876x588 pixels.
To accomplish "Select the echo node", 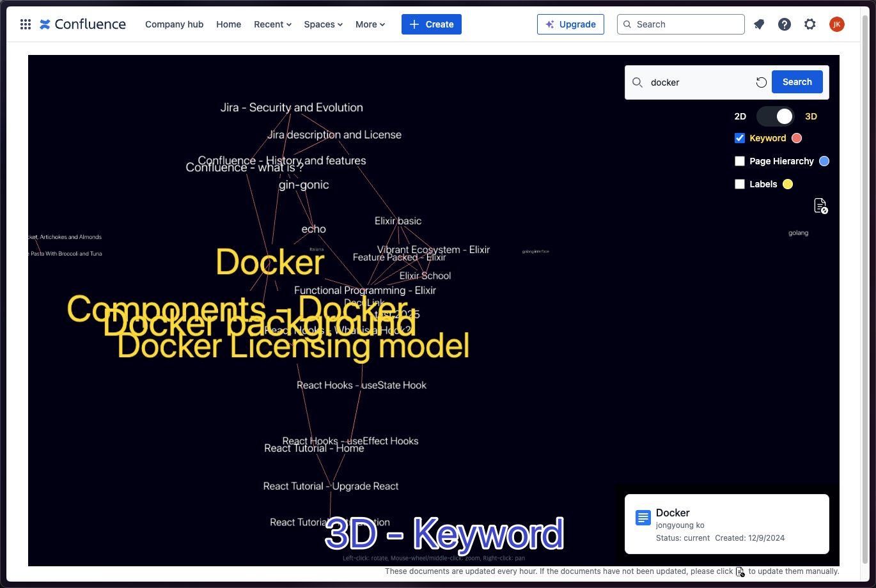I will click(x=314, y=229).
